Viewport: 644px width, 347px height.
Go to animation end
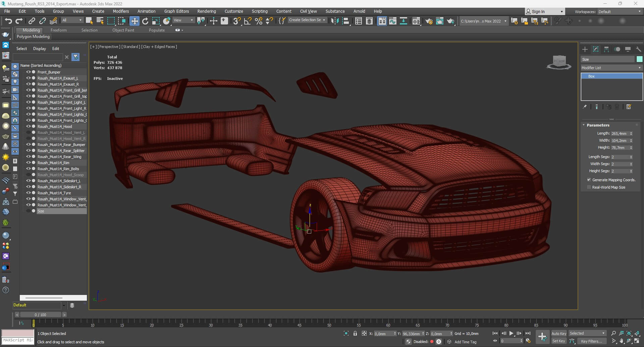click(x=528, y=333)
